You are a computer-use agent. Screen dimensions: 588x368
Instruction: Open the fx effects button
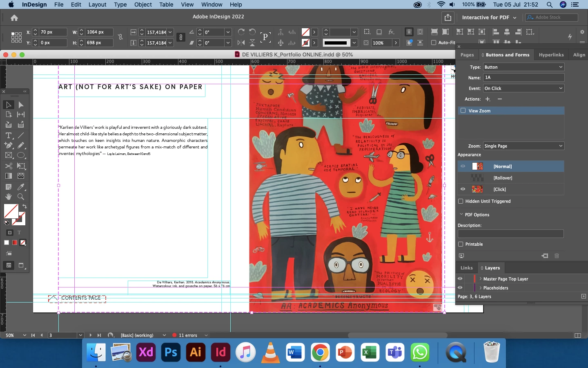pos(391,32)
